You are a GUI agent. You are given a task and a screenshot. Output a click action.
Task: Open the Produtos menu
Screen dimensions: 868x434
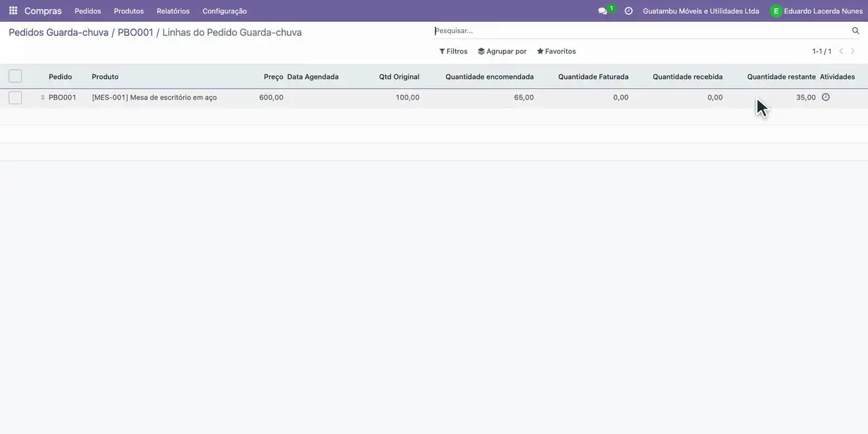pos(129,11)
